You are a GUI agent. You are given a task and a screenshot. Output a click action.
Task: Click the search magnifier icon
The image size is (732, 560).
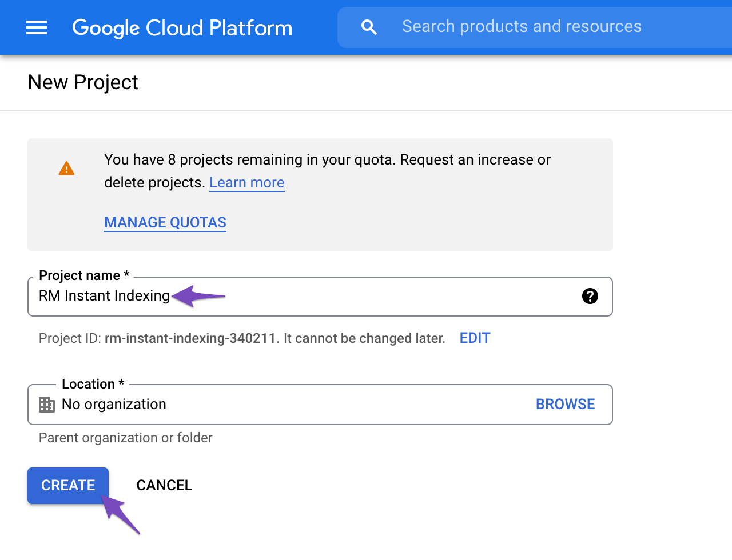369,27
